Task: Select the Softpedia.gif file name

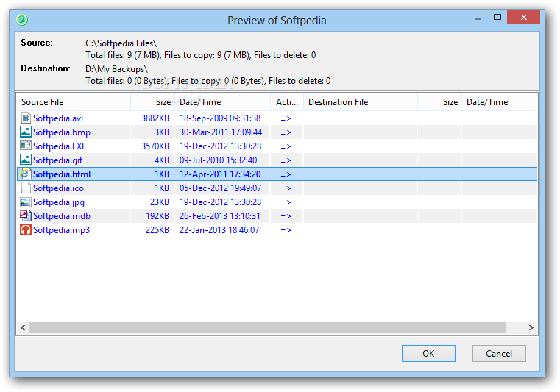Action: click(x=58, y=160)
